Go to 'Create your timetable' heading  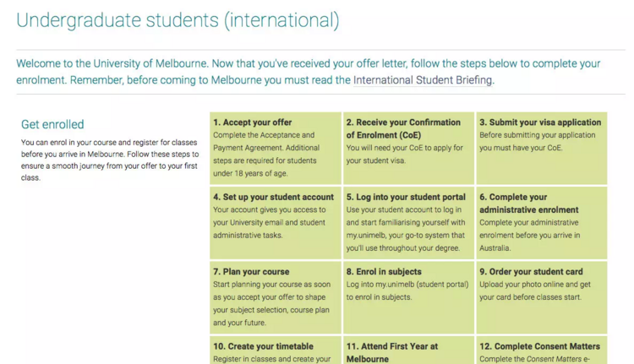click(x=263, y=346)
